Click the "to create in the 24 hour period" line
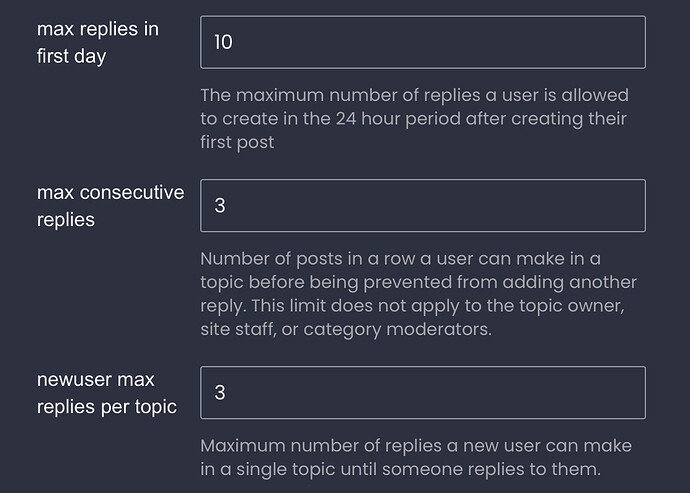The width and height of the screenshot is (690, 493). (x=414, y=119)
